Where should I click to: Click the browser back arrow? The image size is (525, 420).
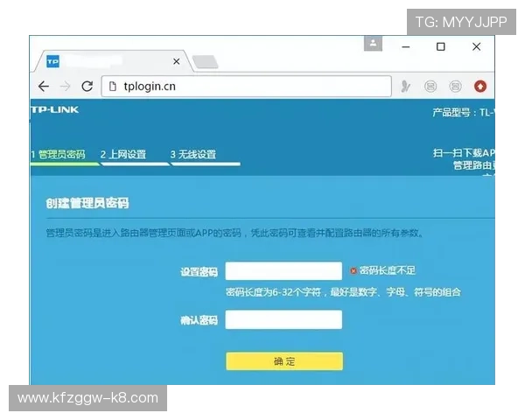point(44,87)
